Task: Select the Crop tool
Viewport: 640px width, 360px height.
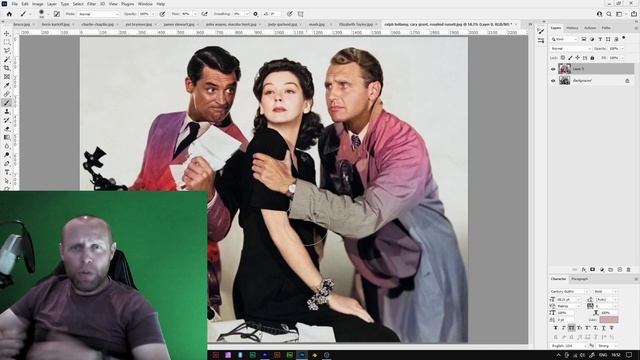Action: tap(7, 68)
